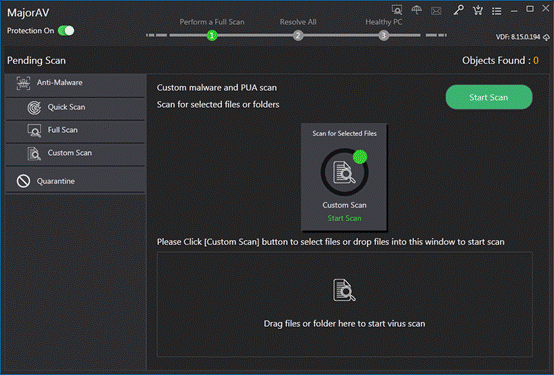Open the list menu icon
This screenshot has height=375, width=554.
(497, 11)
